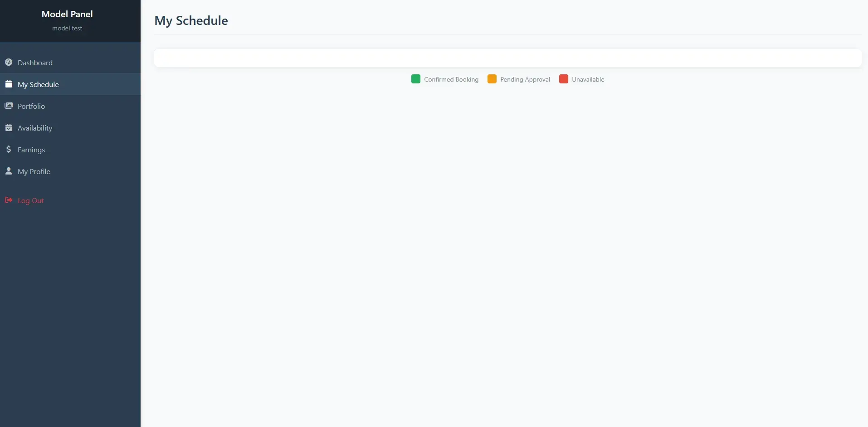Click the Model Panel header title
868x427 pixels.
click(67, 14)
